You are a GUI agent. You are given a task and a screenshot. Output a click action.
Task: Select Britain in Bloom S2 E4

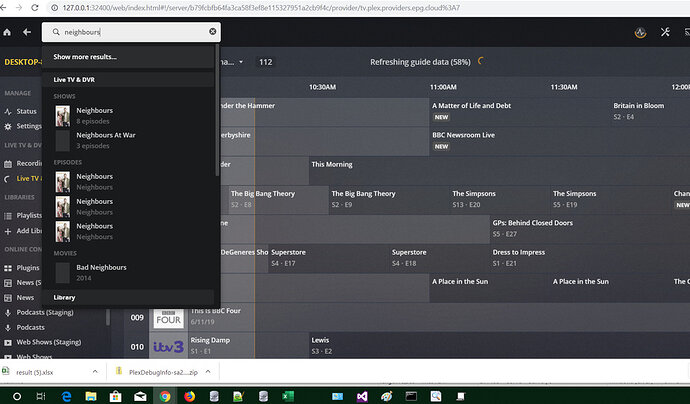[x=650, y=112]
